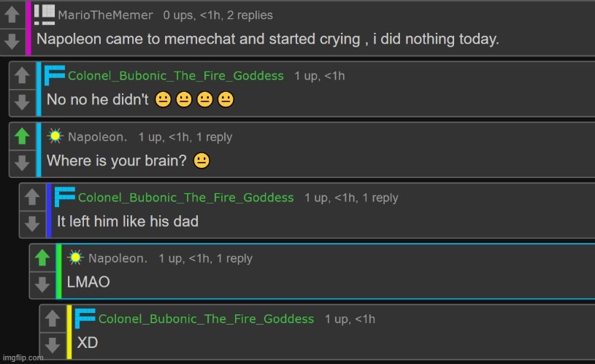This screenshot has width=595, height=364.
Task: Open MarioTheMemer's user profile
Action: 104,15
